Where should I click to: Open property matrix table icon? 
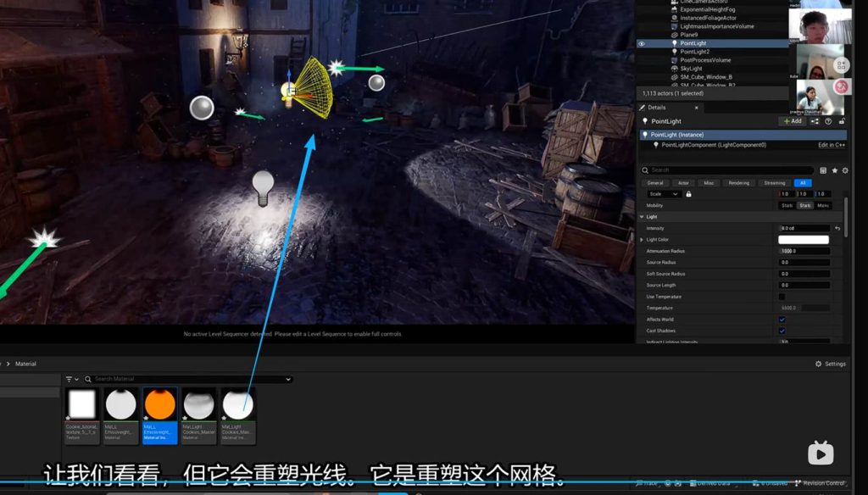823,170
